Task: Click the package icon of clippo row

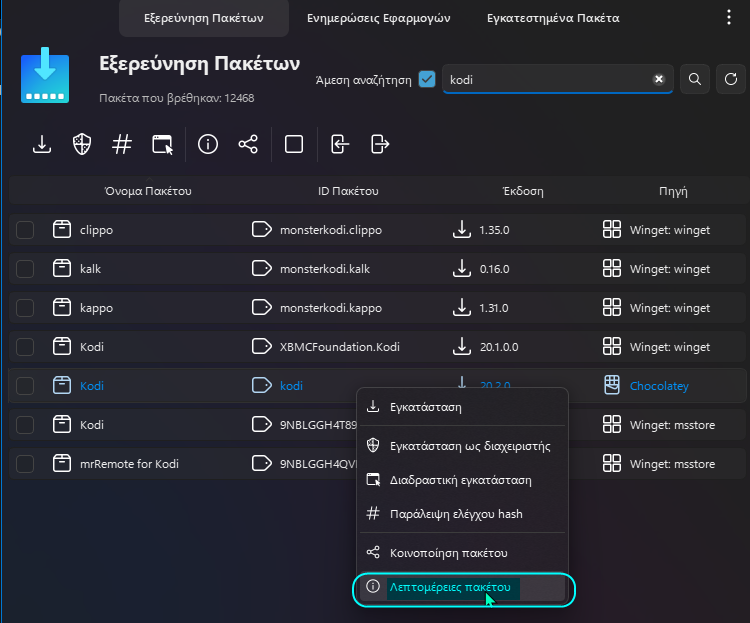Action: pyautogui.click(x=62, y=229)
